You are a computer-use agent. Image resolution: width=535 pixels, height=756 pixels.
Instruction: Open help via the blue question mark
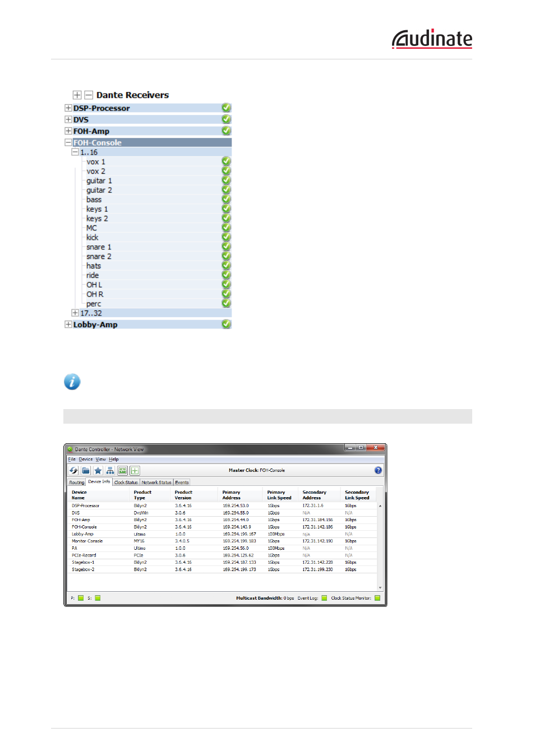(378, 470)
